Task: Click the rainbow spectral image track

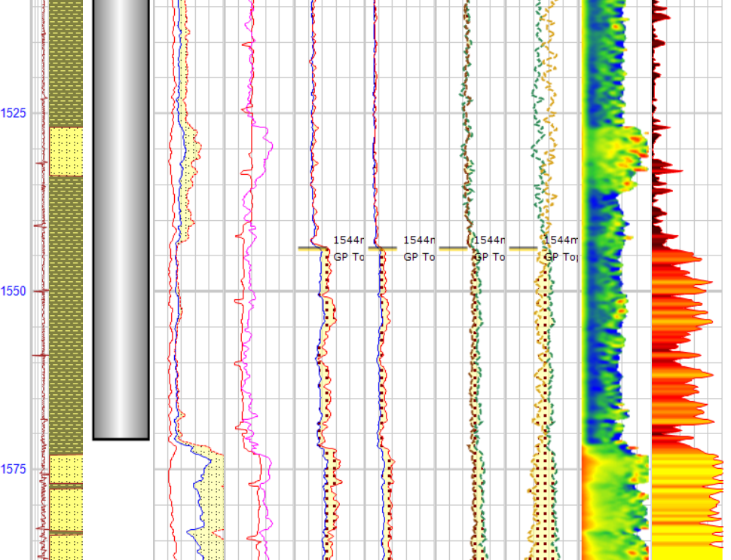Action: click(610, 226)
